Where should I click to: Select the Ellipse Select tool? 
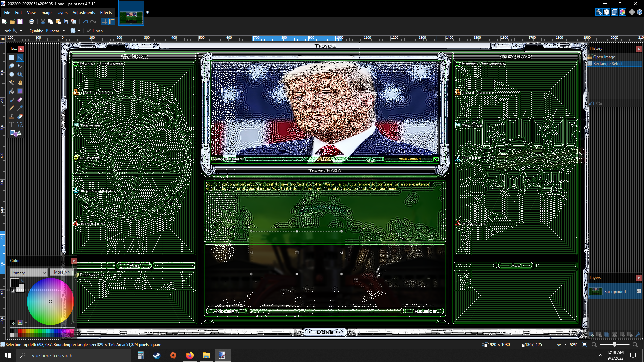point(12,74)
